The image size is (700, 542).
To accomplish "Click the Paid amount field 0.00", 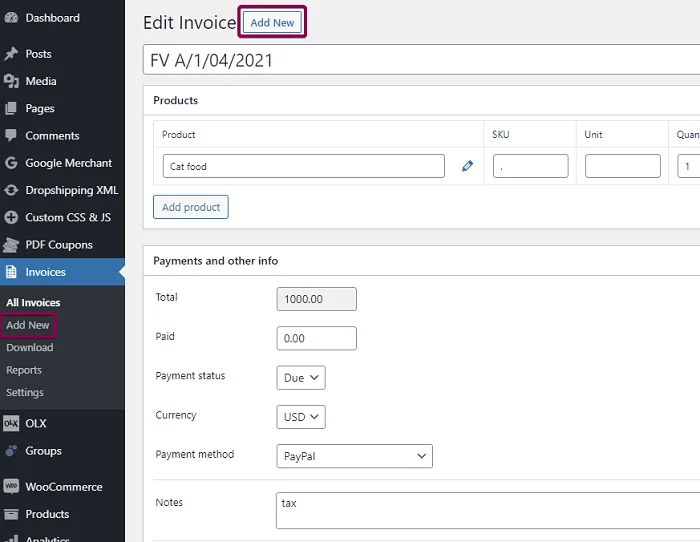I will click(317, 338).
